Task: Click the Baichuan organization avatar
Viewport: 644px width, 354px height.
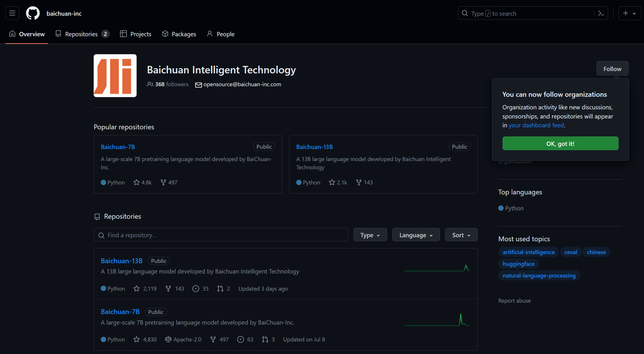Action: click(x=115, y=76)
